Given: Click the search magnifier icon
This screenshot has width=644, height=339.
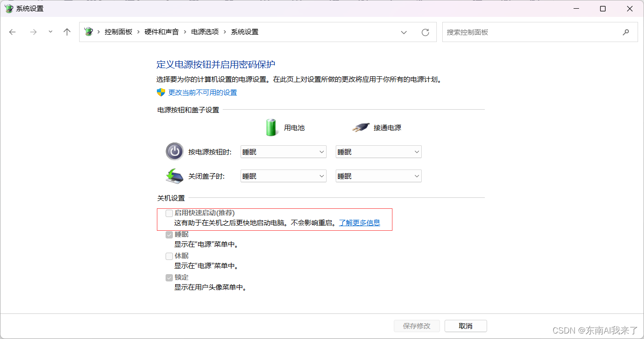Looking at the screenshot, I should tap(626, 32).
